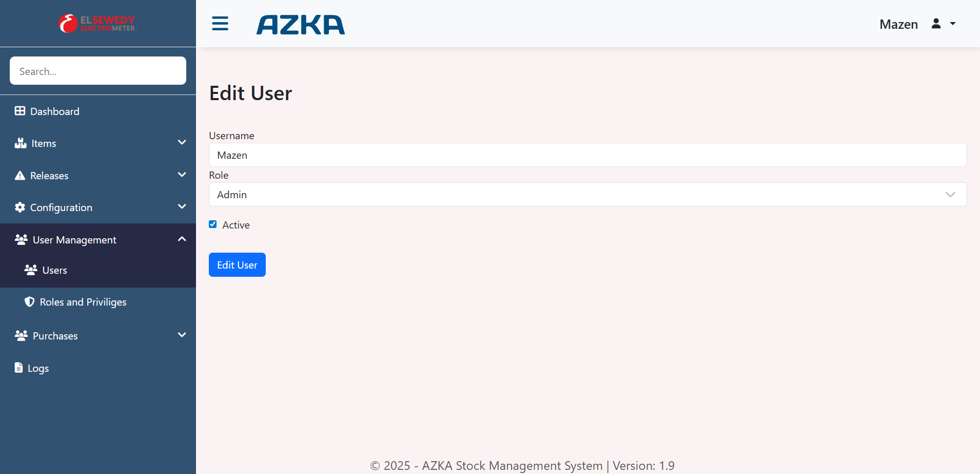
Task: Click the Mazen username in header
Action: [x=898, y=24]
